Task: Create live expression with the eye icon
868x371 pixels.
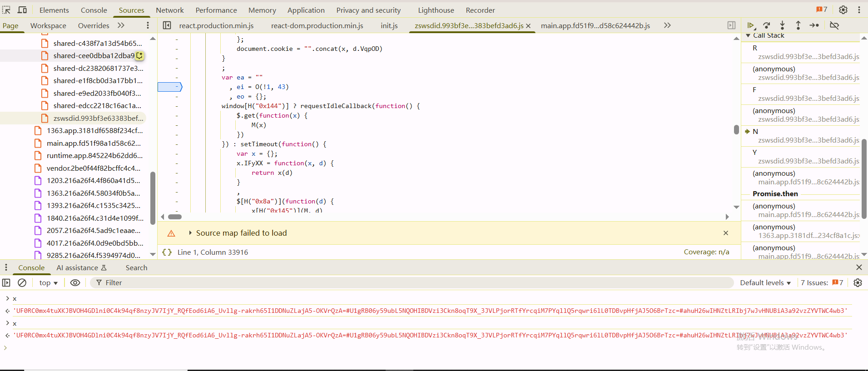Action: click(75, 282)
